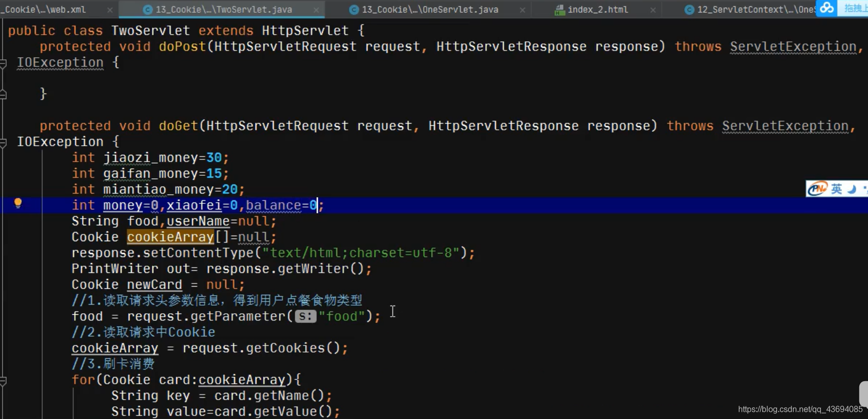Image resolution: width=868 pixels, height=419 pixels.
Task: Click the s: parameter hint badge
Action: click(306, 316)
